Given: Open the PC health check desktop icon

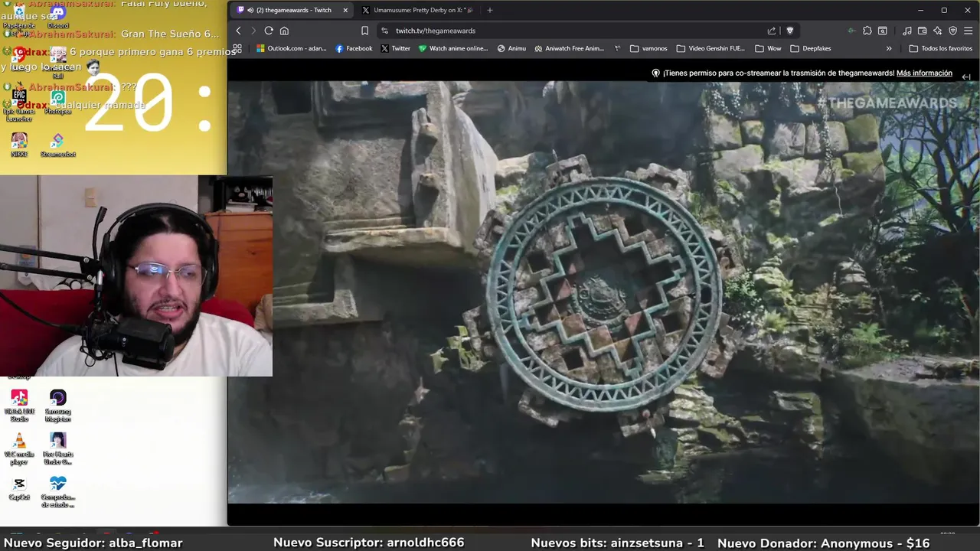Looking at the screenshot, I should click(57, 491).
